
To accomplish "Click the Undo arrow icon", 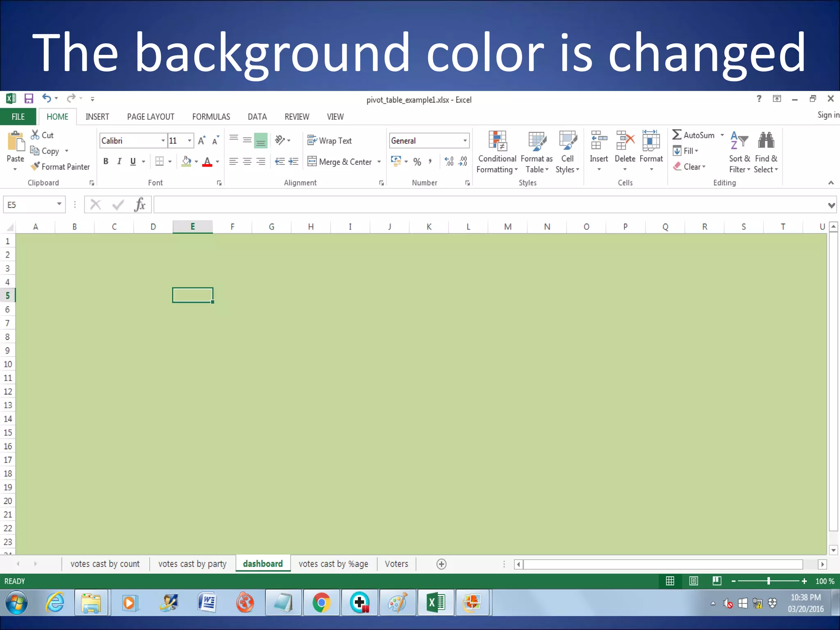I will click(47, 98).
